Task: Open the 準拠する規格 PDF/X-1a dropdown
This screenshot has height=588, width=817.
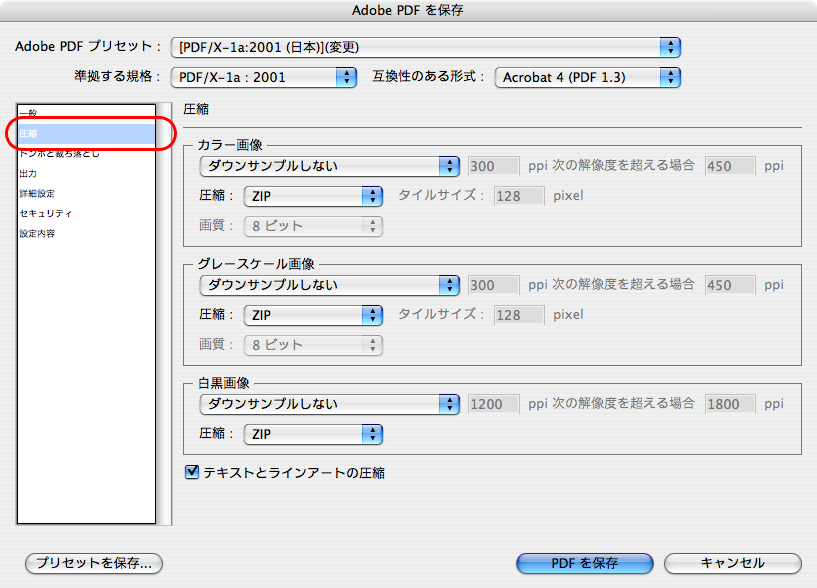Action: pos(264,78)
